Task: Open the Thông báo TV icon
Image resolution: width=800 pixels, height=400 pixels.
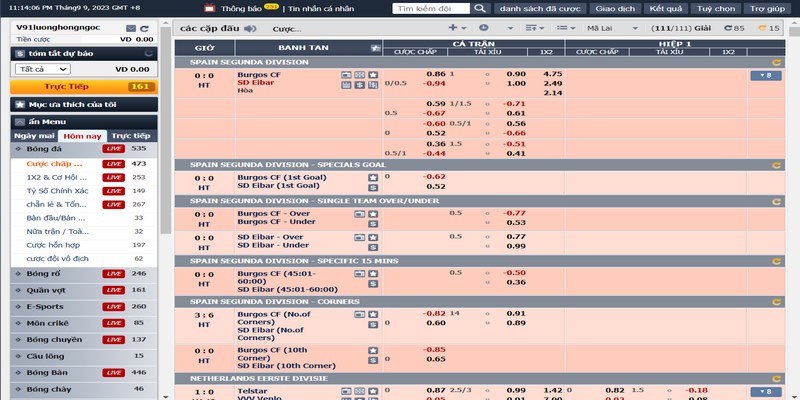Action: pos(209,8)
